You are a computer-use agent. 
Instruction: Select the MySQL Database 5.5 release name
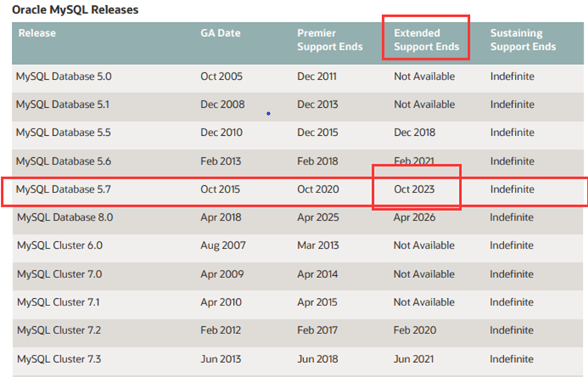pos(63,133)
